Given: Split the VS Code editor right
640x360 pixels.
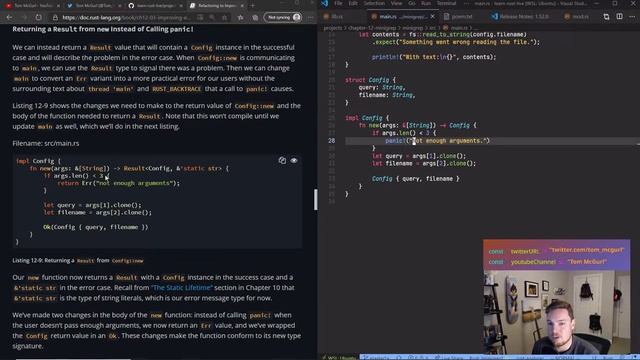Looking at the screenshot, I should click(x=620, y=17).
